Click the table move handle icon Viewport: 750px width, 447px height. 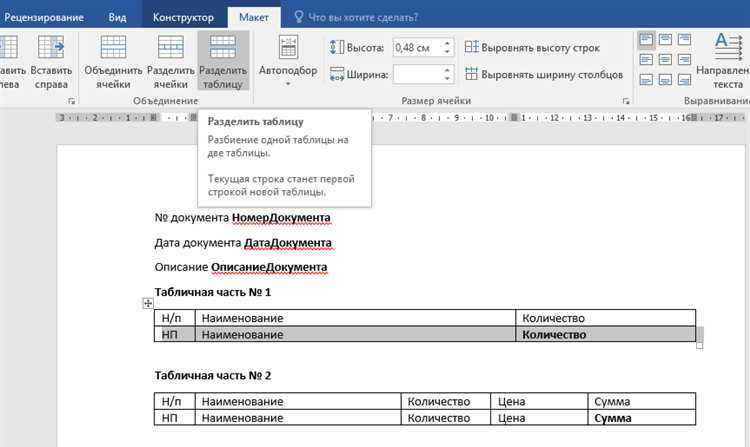tap(148, 303)
